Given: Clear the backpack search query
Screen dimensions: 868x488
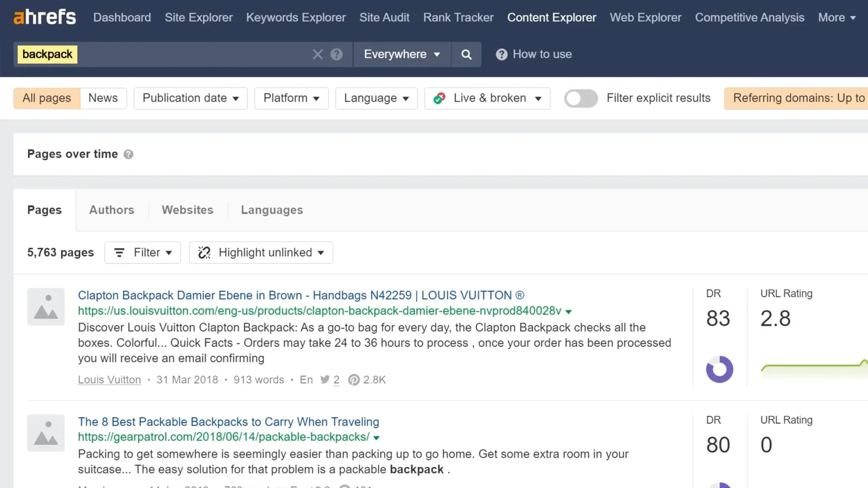Looking at the screenshot, I should tap(317, 54).
